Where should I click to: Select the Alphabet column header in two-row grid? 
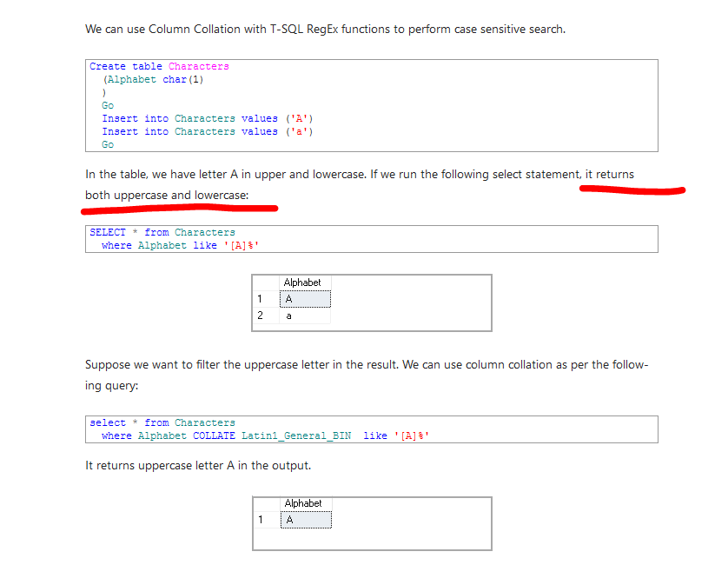[302, 282]
